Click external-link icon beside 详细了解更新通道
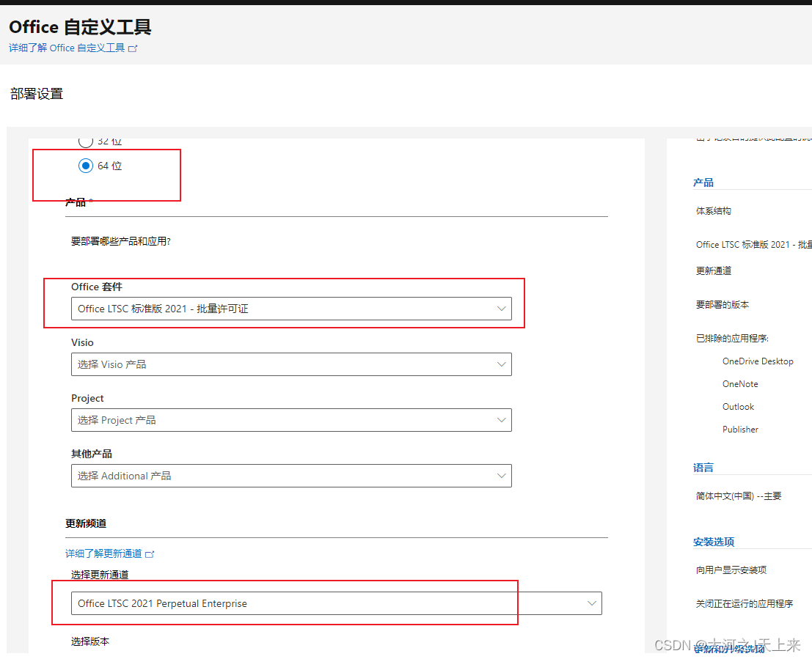Image resolution: width=812 pixels, height=659 pixels. pyautogui.click(x=150, y=554)
